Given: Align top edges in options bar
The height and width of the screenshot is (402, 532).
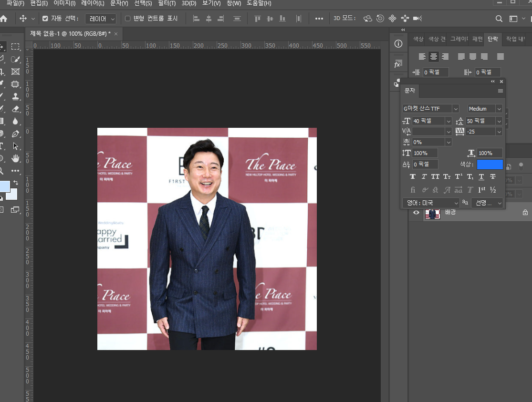Looking at the screenshot, I should click(x=258, y=19).
